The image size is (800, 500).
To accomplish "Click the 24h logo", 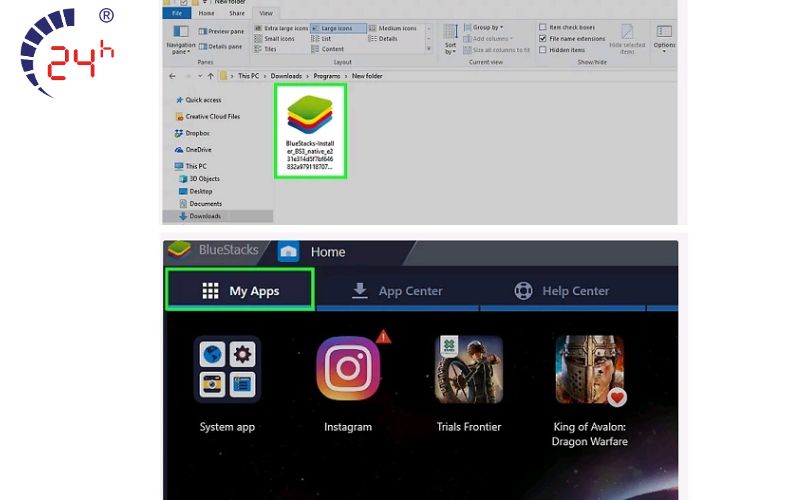I will point(67,52).
